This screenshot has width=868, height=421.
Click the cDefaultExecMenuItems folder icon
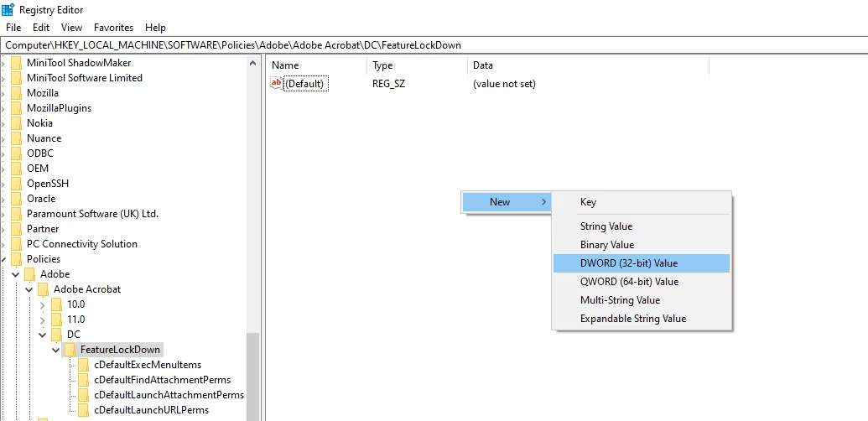pos(83,365)
